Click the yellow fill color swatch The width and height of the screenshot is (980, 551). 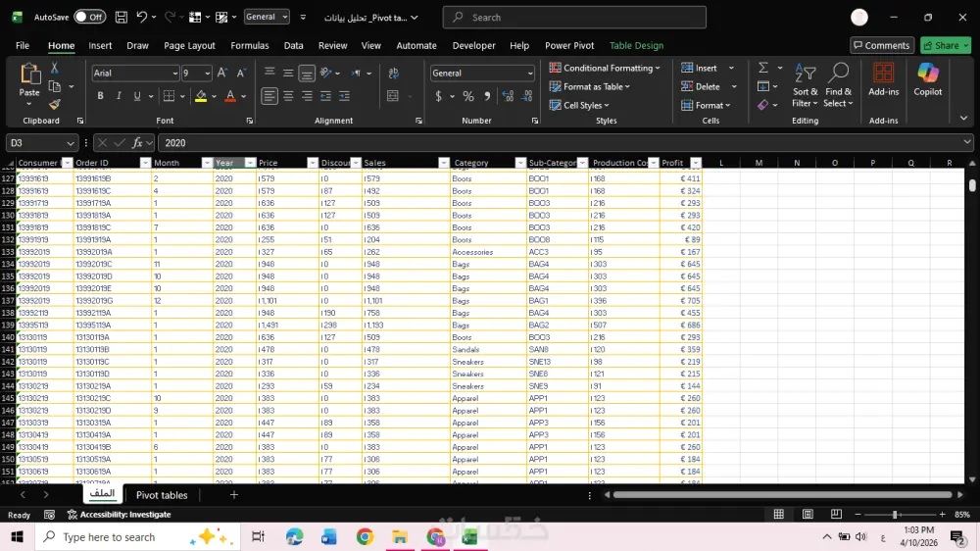[x=200, y=96]
